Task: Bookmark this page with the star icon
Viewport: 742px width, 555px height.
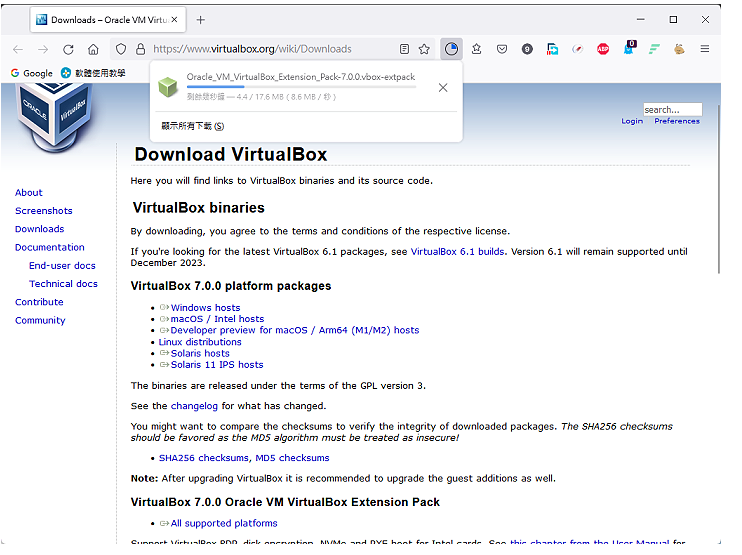Action: (x=424, y=49)
